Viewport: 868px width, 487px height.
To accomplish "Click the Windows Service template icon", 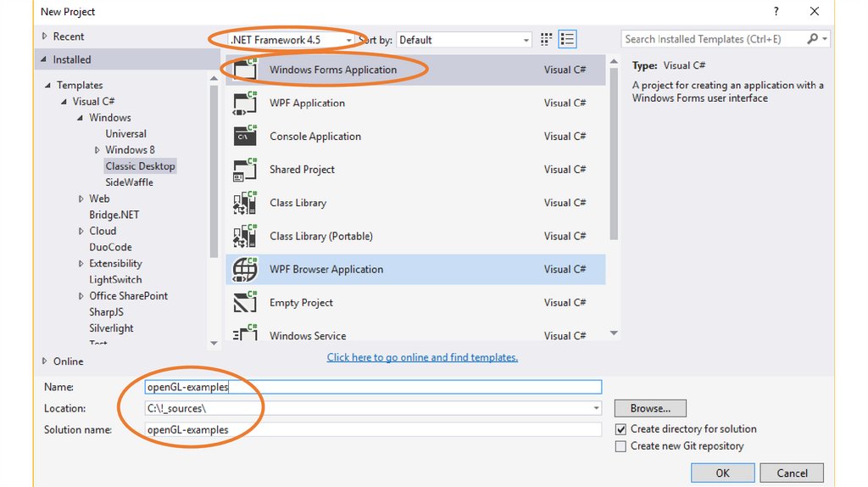I will (x=245, y=333).
